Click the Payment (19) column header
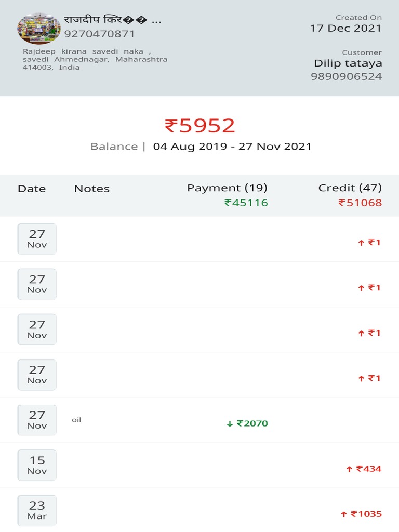The image size is (399, 532). click(228, 188)
